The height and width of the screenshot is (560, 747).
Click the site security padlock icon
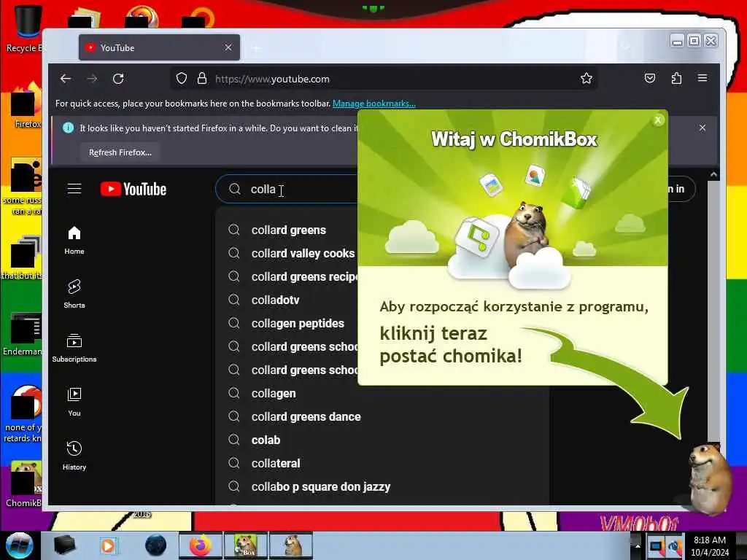pos(202,79)
